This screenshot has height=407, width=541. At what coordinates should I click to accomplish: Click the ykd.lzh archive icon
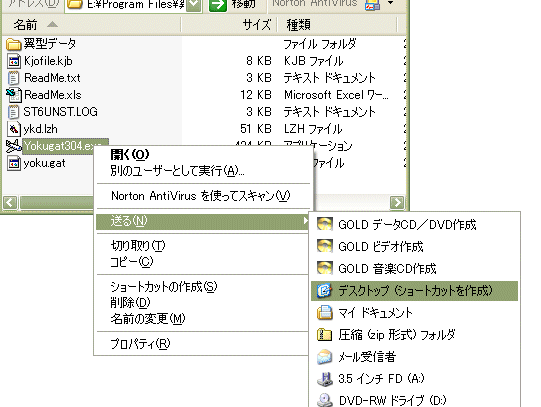pyautogui.click(x=14, y=129)
